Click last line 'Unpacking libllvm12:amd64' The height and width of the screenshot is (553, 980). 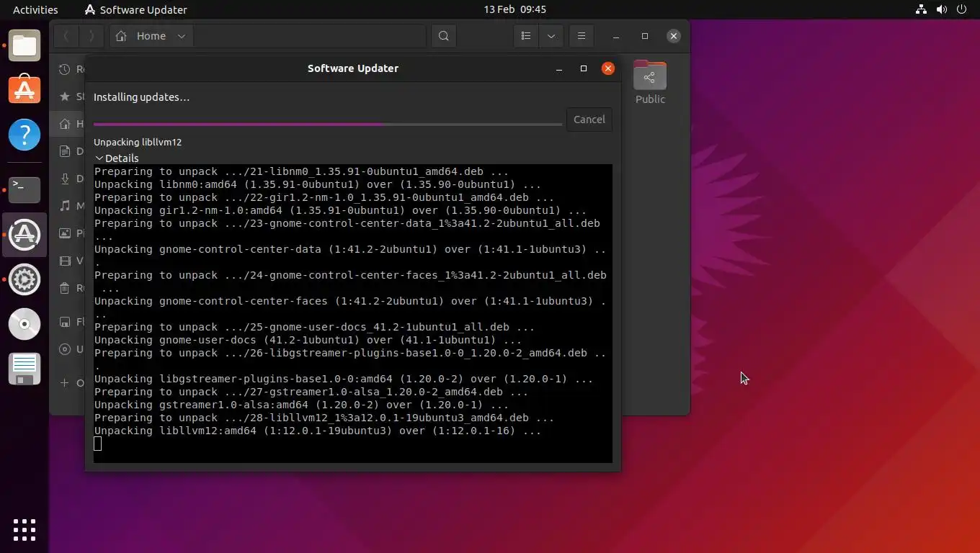point(318,431)
